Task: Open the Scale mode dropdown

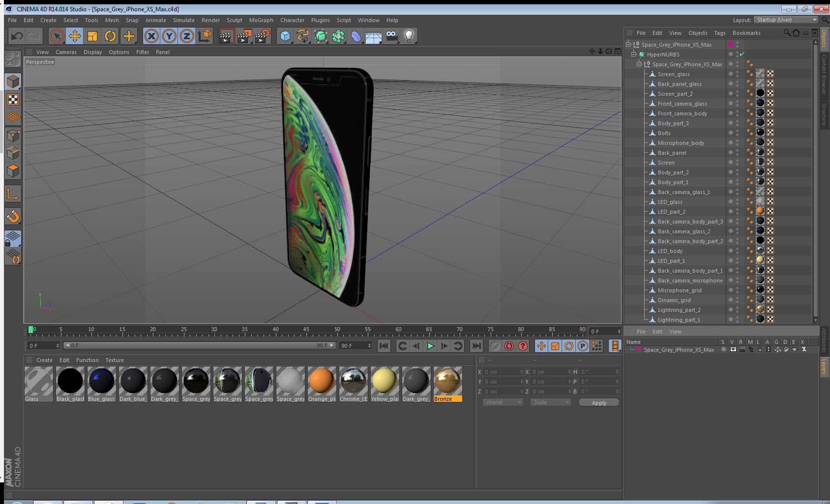Action: (551, 402)
